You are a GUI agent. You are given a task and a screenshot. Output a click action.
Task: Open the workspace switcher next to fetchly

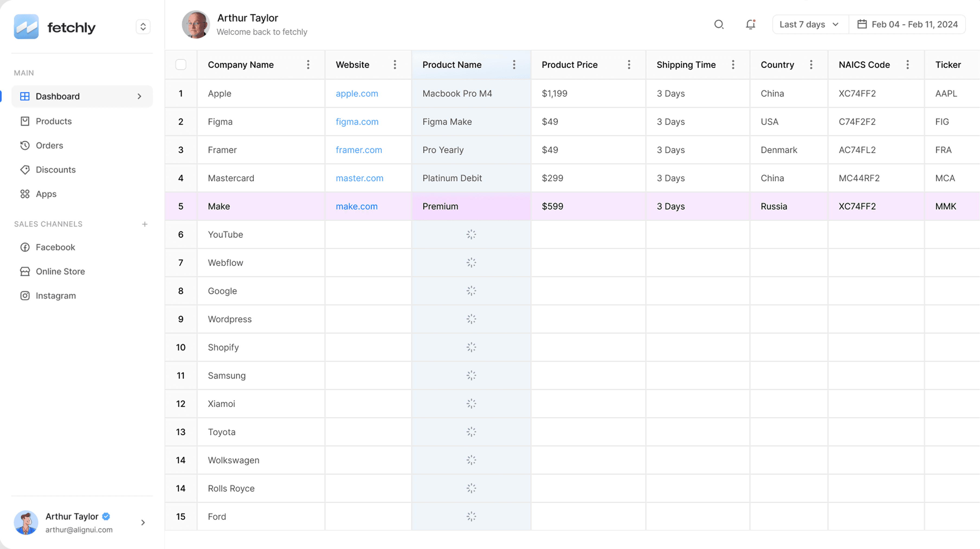click(143, 27)
